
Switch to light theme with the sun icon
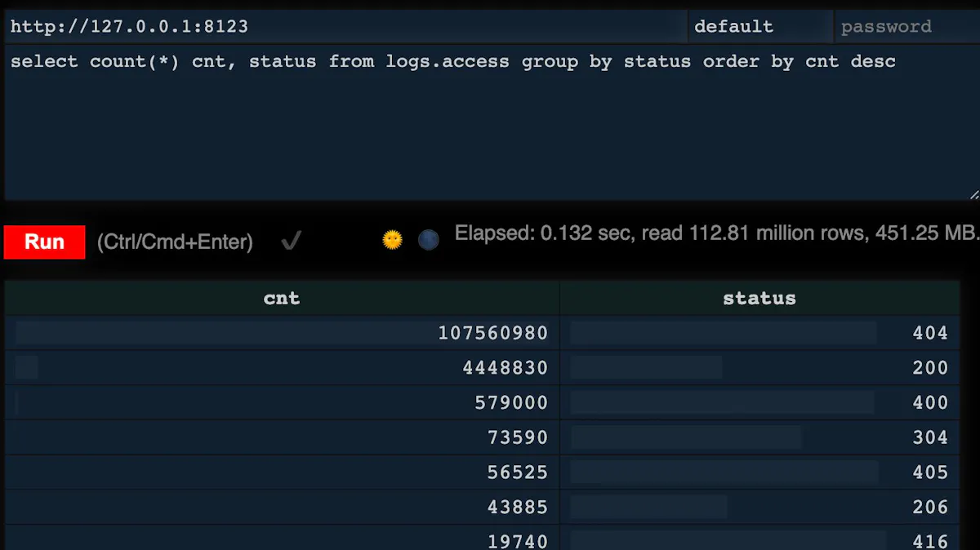click(392, 239)
